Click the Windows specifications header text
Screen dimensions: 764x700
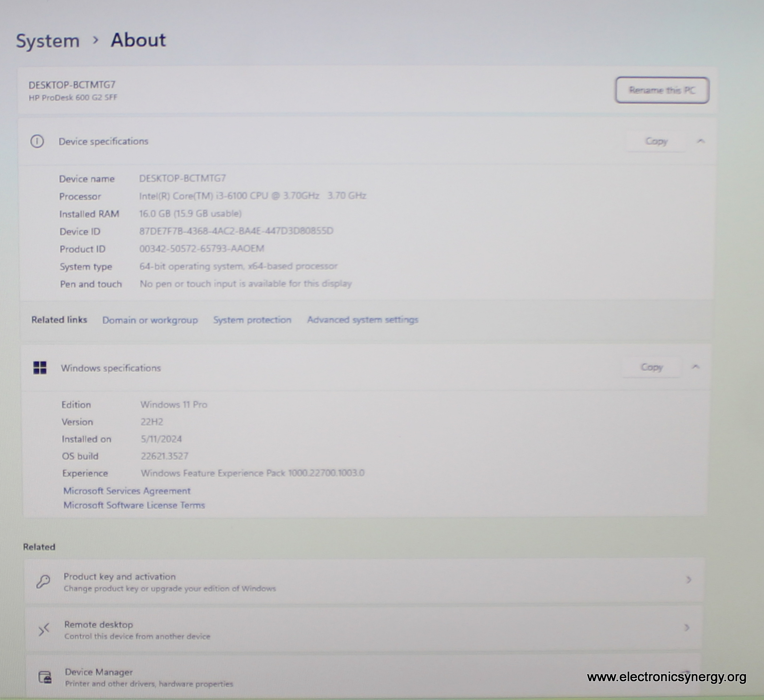(x=111, y=368)
